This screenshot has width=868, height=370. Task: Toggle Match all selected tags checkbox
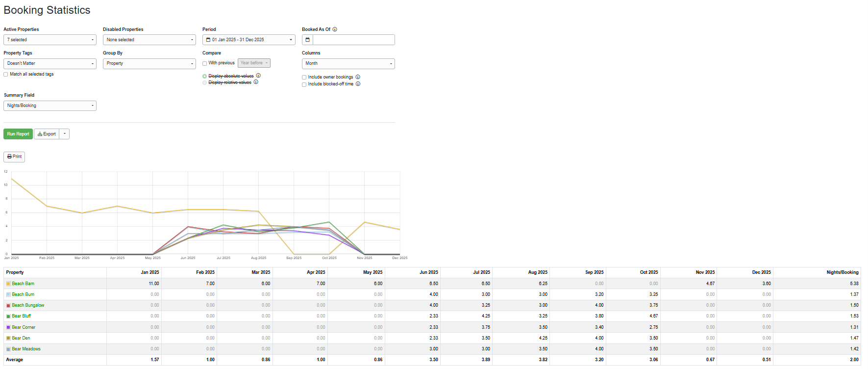click(x=6, y=75)
